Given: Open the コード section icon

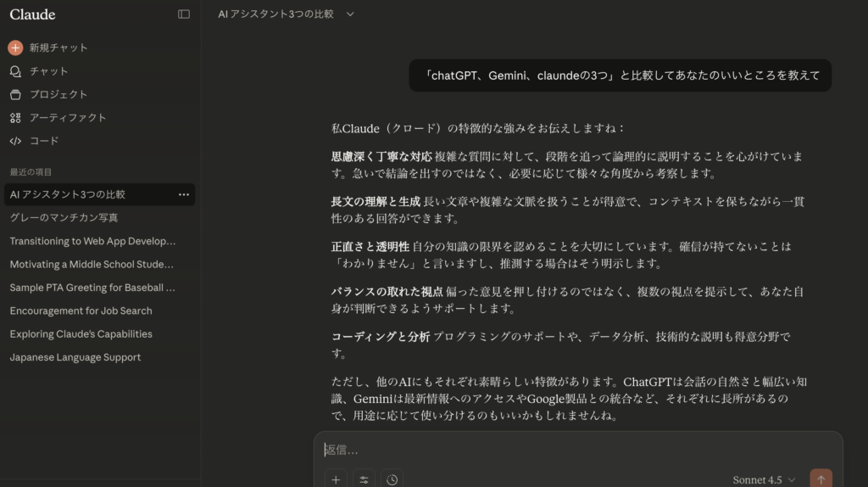Looking at the screenshot, I should (x=15, y=141).
